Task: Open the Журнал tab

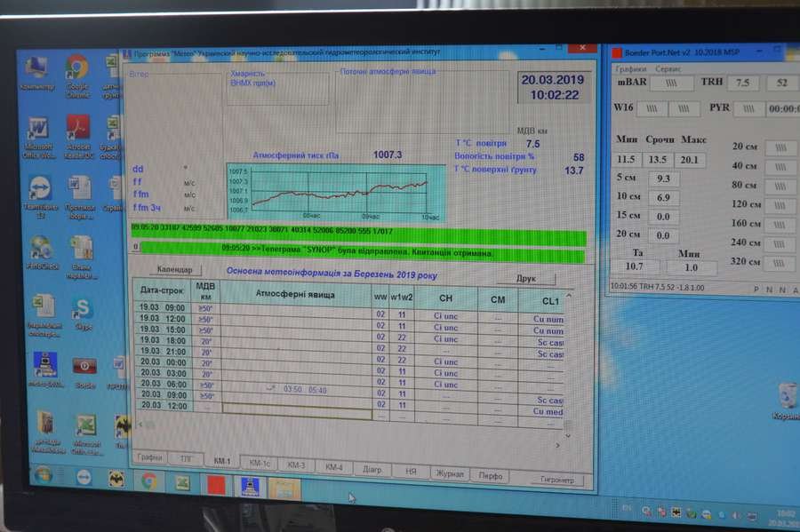Action: [449, 473]
